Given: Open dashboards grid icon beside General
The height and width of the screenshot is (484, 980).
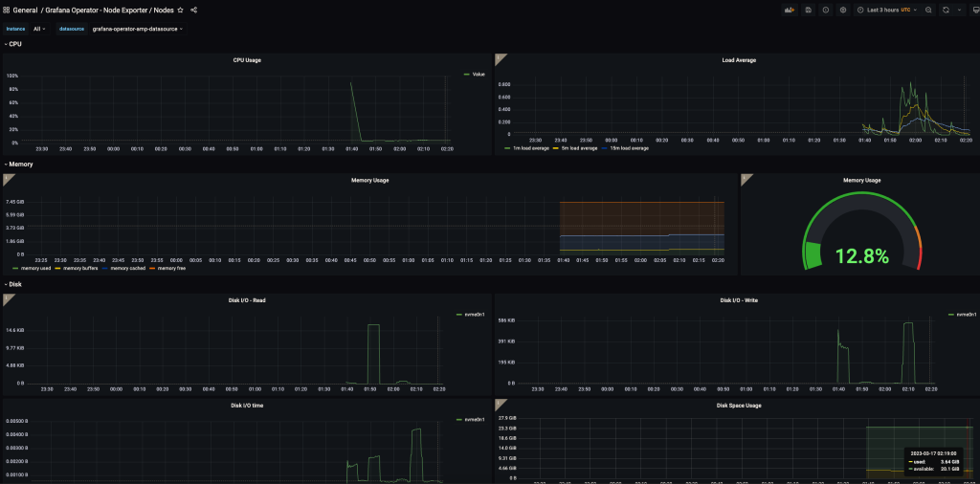Looking at the screenshot, I should pos(7,10).
